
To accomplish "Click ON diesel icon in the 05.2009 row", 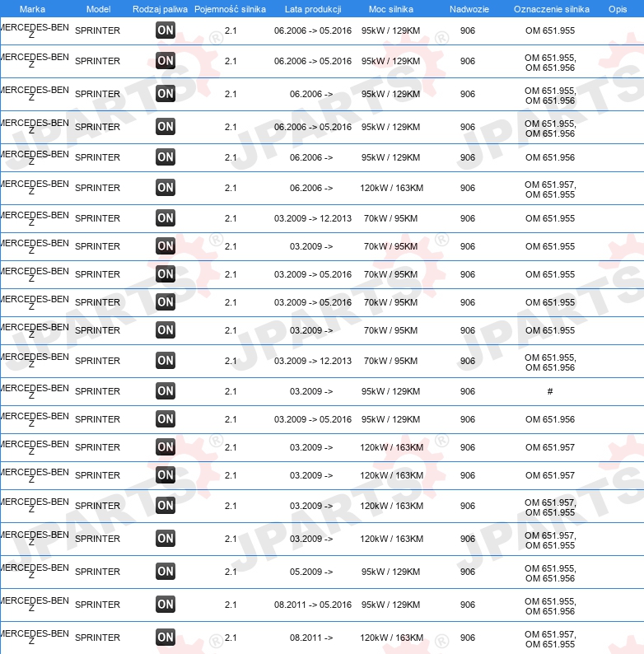I will pos(166,572).
